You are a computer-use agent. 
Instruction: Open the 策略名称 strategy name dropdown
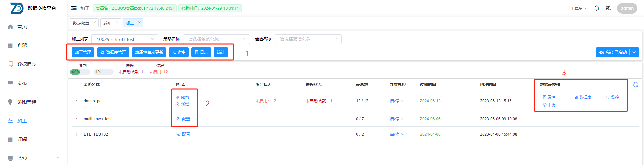coord(216,39)
